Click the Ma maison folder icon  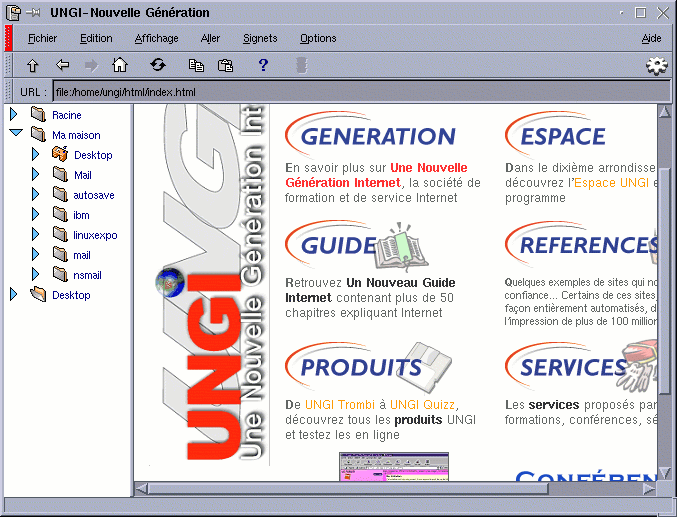[38, 134]
